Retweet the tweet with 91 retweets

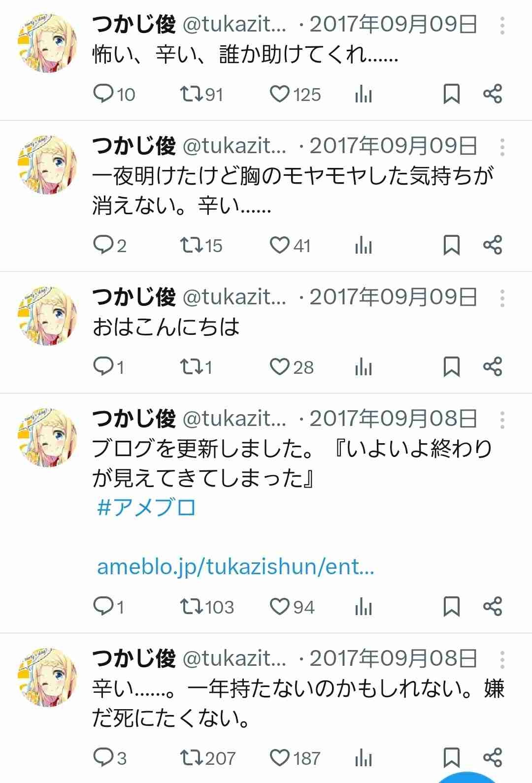[201, 94]
